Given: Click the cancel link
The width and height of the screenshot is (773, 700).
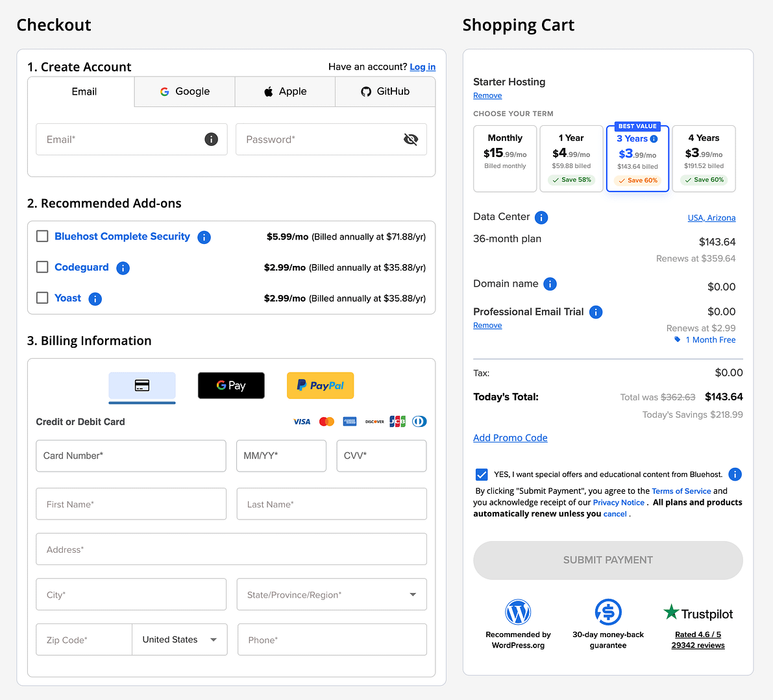Looking at the screenshot, I should pos(615,514).
